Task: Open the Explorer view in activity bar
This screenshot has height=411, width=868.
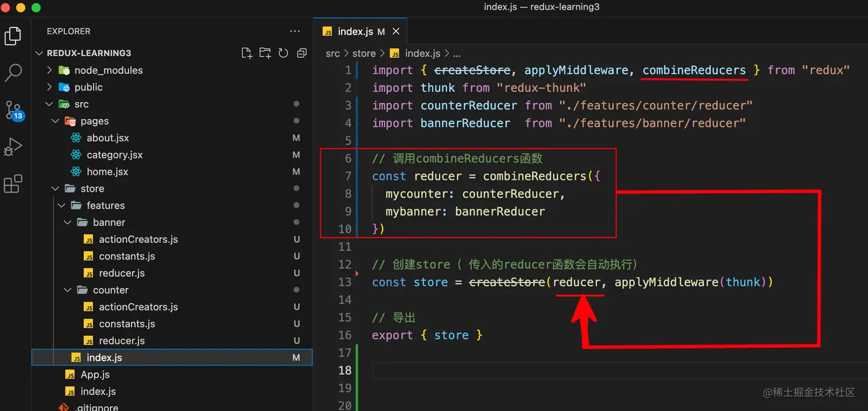Action: click(x=13, y=36)
